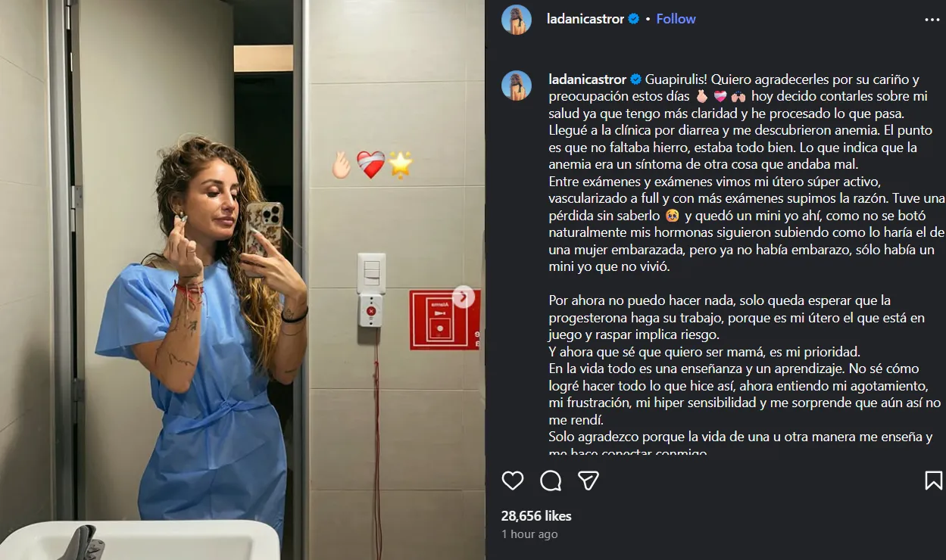Advance to the next photo with the carousel arrow
Image resolution: width=946 pixels, height=560 pixels.
coord(464,297)
